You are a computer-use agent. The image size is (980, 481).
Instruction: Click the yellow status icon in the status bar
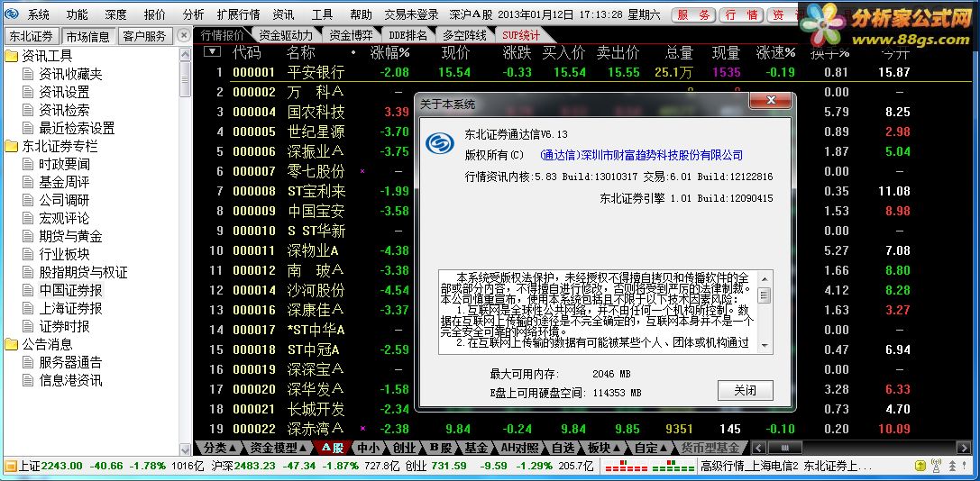[920, 466]
